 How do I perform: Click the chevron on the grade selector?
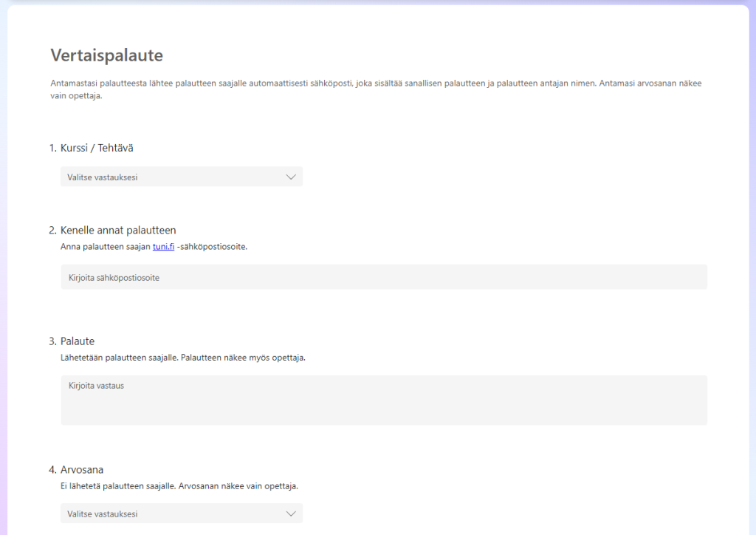coord(292,513)
